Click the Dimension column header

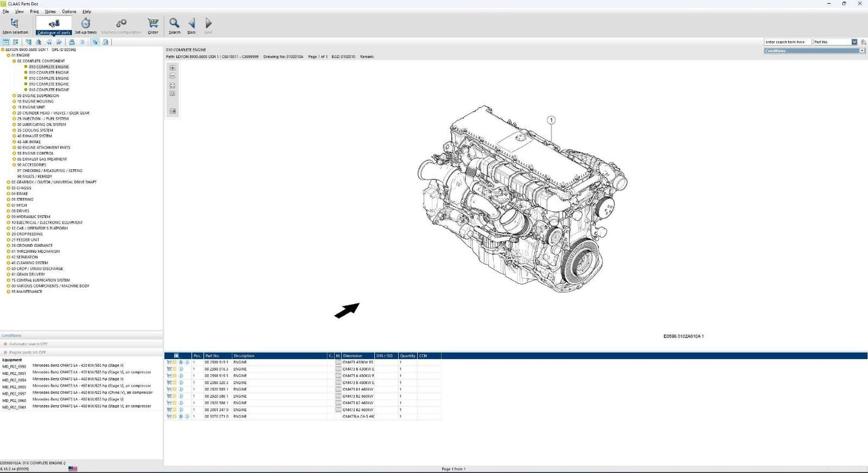pos(358,356)
